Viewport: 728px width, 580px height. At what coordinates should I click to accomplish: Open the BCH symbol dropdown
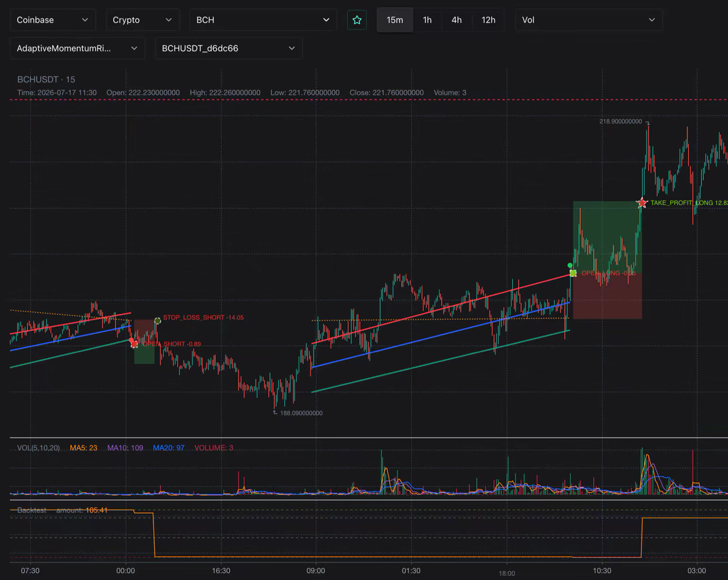263,20
